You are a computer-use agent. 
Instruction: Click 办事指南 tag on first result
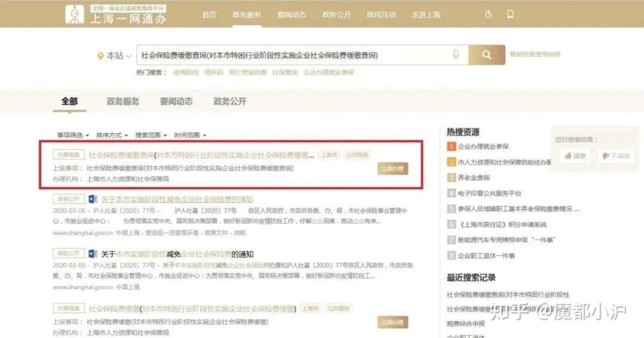pos(69,155)
